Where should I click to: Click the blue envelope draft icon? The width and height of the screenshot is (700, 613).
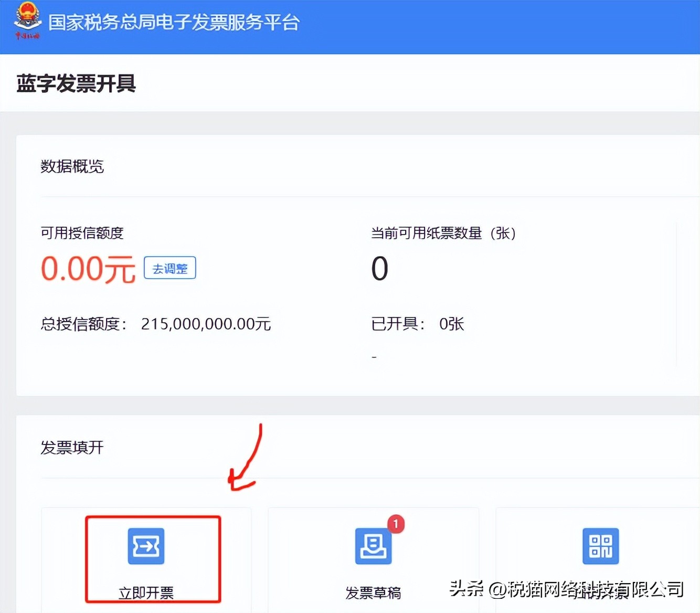(373, 546)
